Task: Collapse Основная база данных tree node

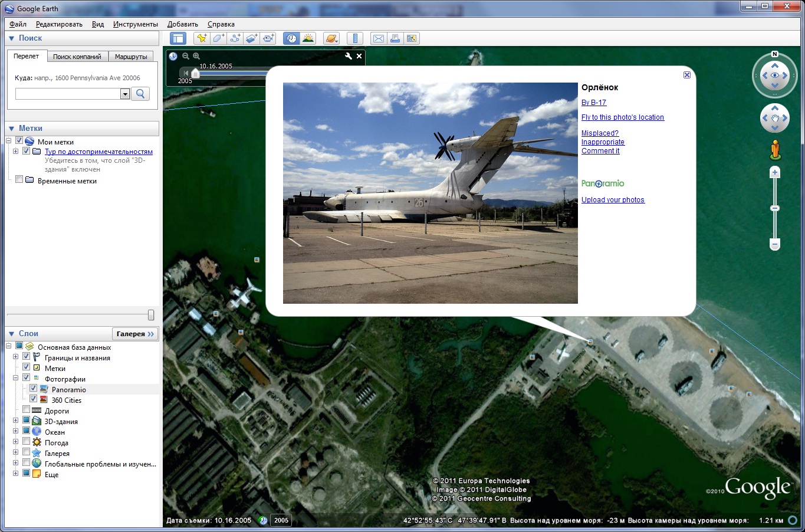Action: click(9, 346)
